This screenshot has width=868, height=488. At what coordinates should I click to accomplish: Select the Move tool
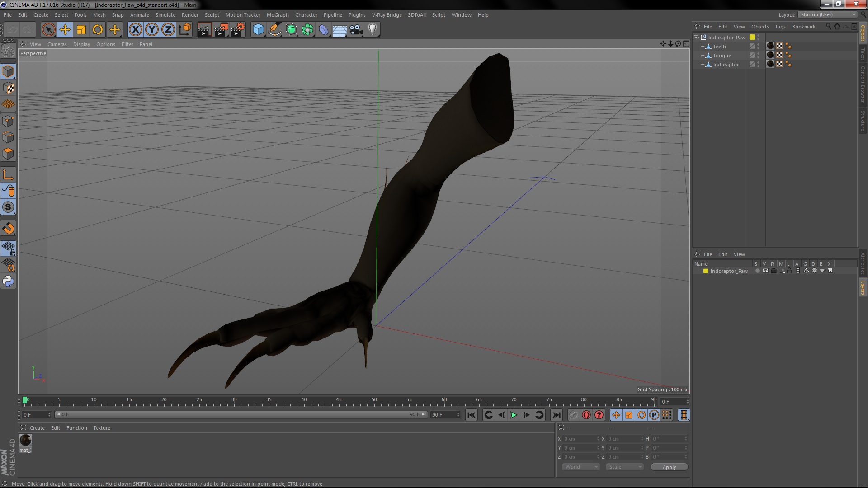click(65, 30)
